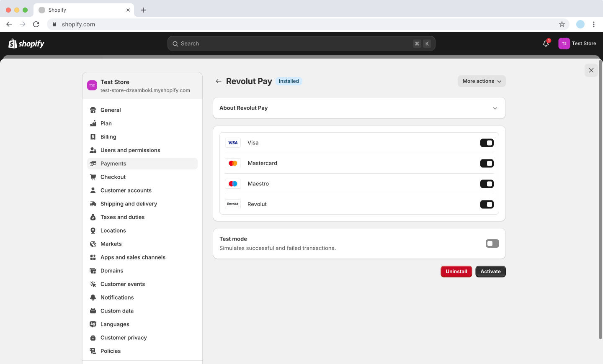Viewport: 603px width, 364px height.
Task: Click the Domains icon in sidebar
Action: [93, 271]
